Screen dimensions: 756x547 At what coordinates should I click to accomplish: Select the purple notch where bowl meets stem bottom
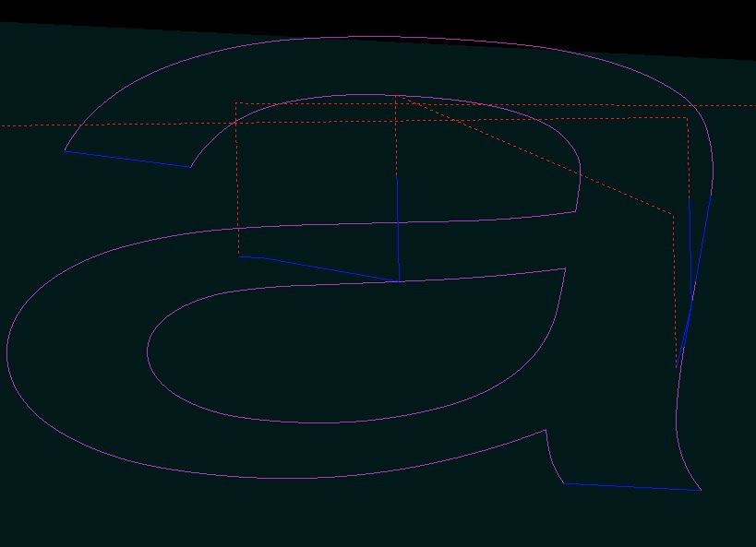coord(546,431)
